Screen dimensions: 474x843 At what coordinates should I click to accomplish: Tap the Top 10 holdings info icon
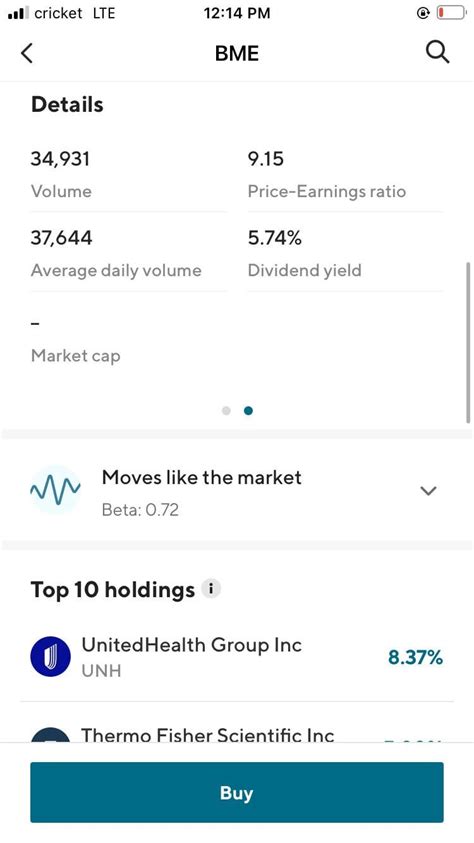(211, 589)
